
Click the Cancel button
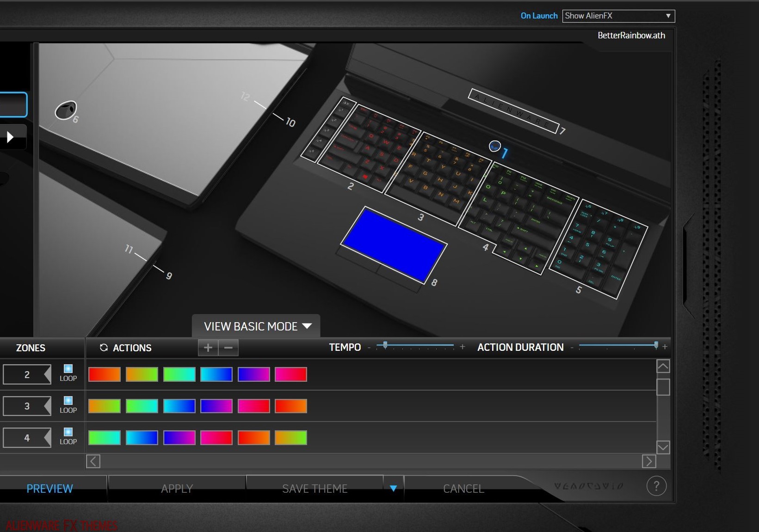[463, 489]
